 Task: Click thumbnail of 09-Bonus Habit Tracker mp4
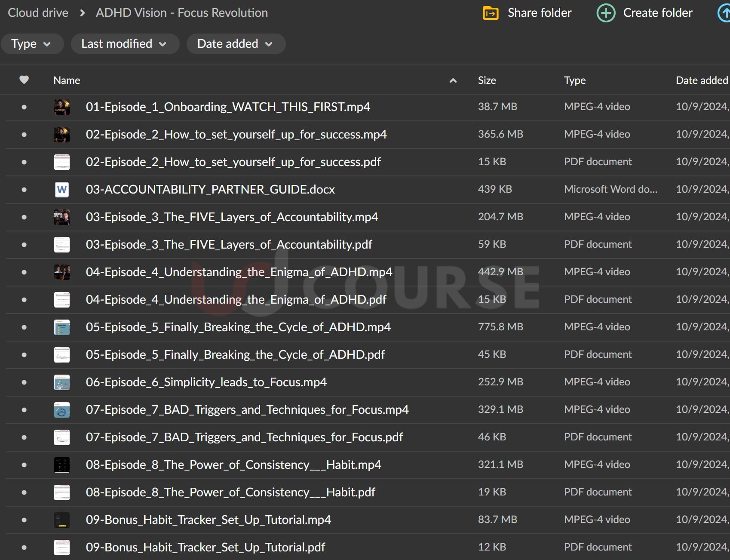[x=62, y=520]
